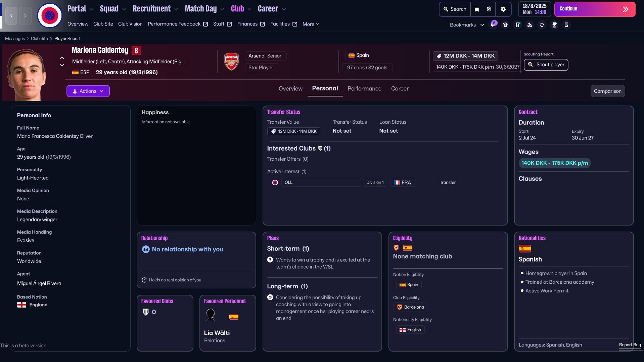
Task: Select previous player with up chevron
Action: pos(62,58)
